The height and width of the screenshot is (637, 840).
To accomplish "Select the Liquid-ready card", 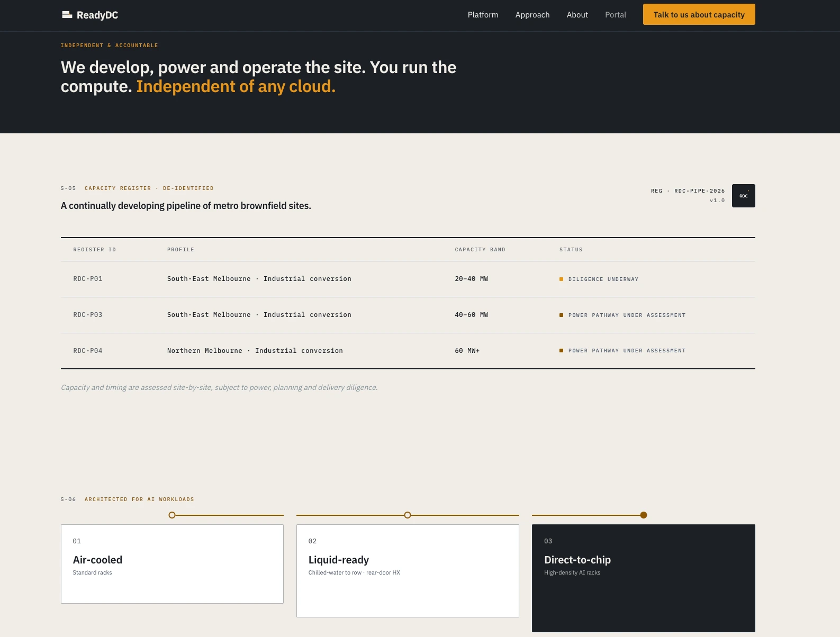I will [x=408, y=571].
